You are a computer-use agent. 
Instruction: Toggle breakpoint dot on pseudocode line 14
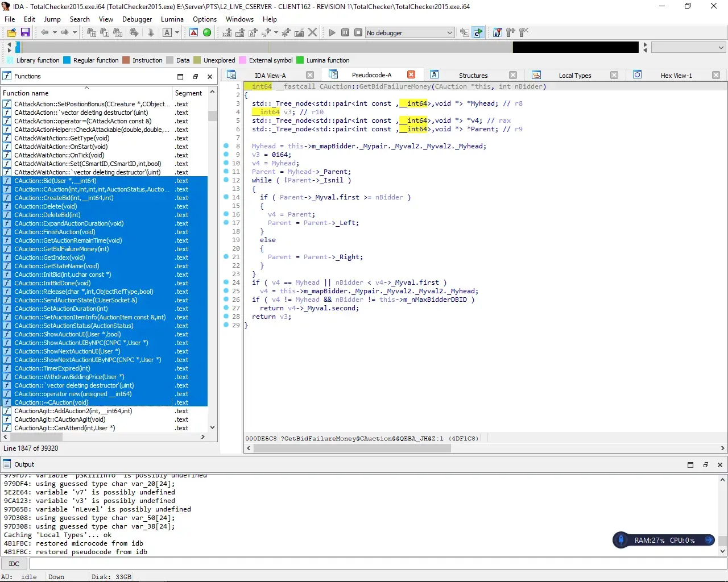pyautogui.click(x=226, y=197)
